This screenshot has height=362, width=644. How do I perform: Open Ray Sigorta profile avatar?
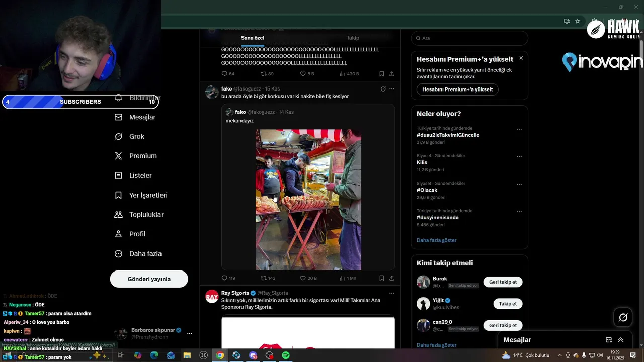[212, 296]
